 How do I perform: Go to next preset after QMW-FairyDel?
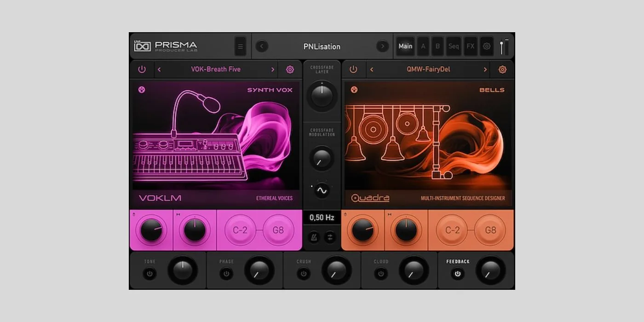pos(485,69)
